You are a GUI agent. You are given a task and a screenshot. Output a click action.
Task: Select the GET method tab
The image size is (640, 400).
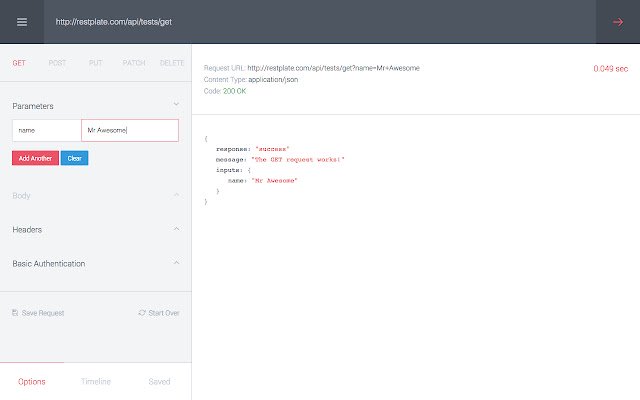coord(19,63)
